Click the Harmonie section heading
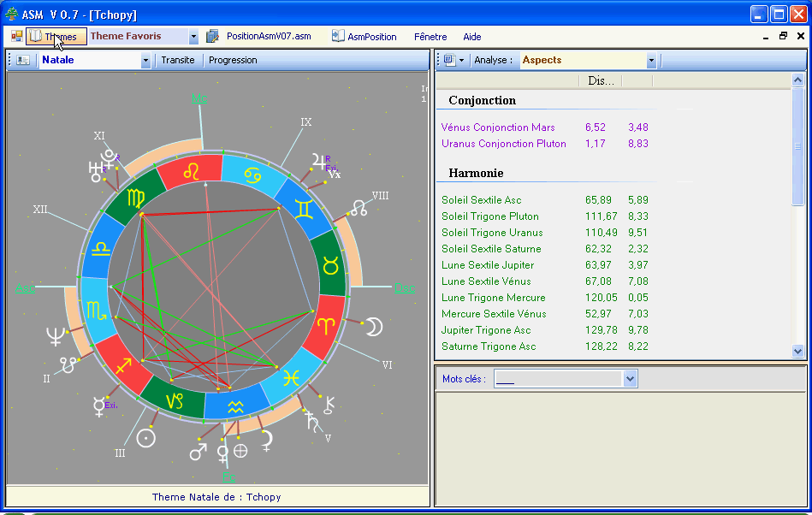The height and width of the screenshot is (515, 812). [x=476, y=173]
